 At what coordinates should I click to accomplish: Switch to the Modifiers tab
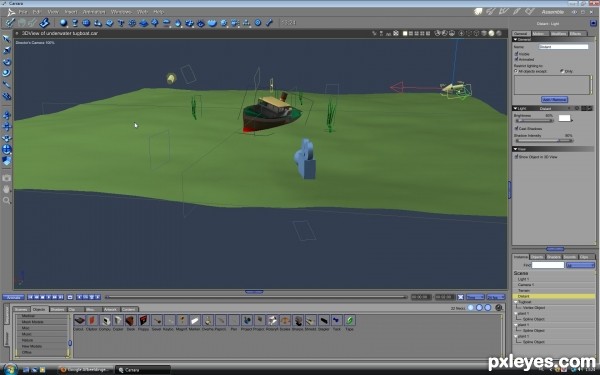coord(558,34)
